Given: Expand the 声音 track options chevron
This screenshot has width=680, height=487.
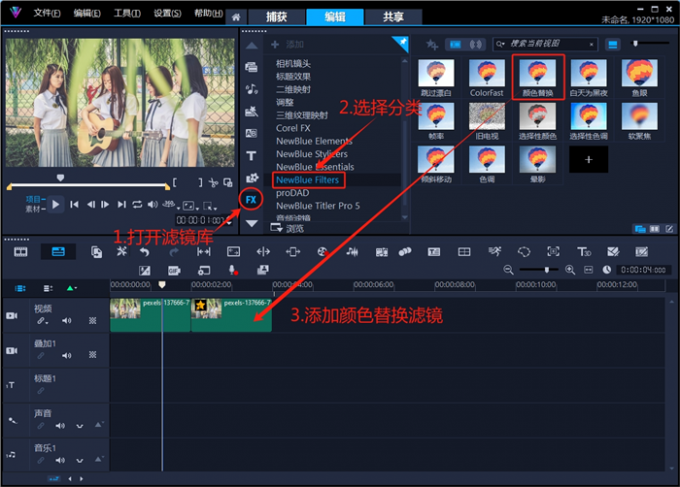Looking at the screenshot, I should [80, 426].
